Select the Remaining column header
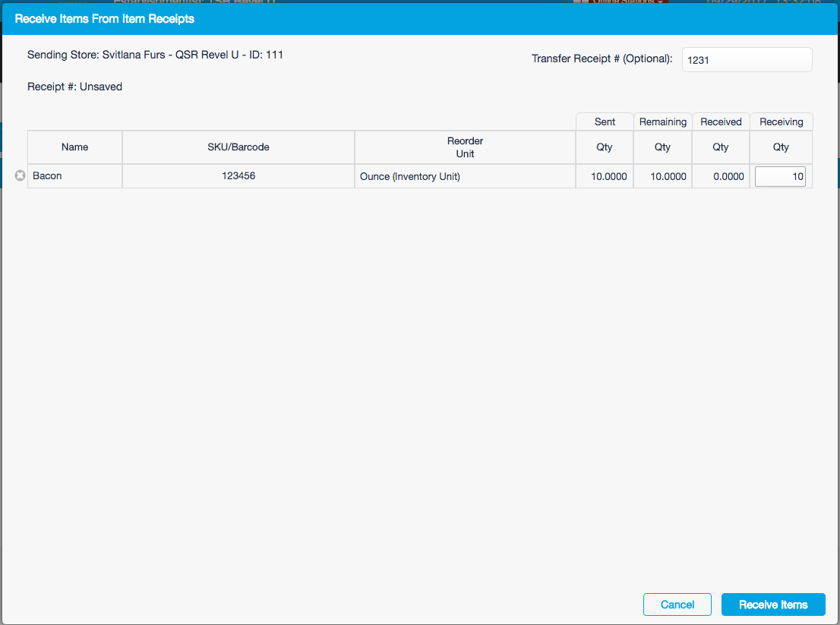The width and height of the screenshot is (840, 625). tap(662, 122)
